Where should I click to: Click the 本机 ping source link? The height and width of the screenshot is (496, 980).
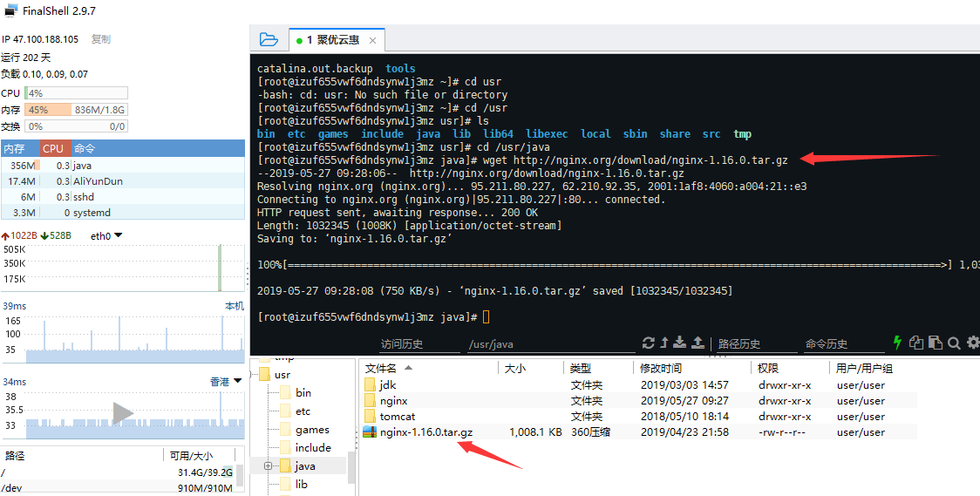coord(235,306)
